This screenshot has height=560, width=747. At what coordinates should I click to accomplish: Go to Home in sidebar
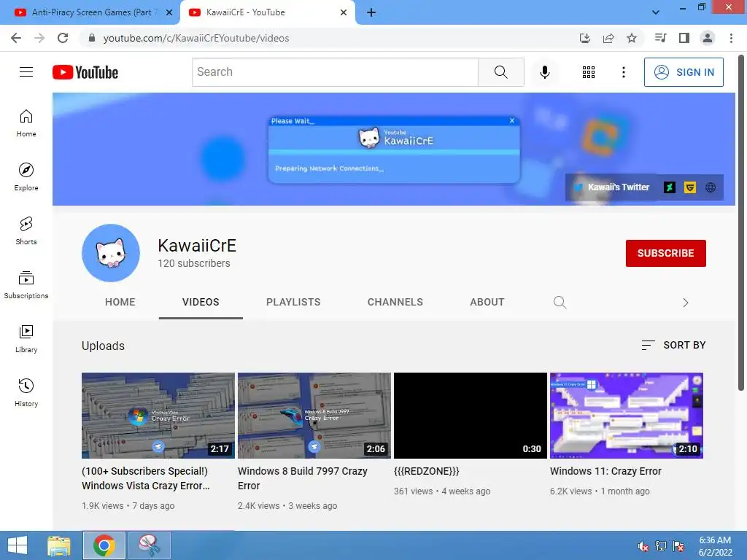(x=26, y=123)
